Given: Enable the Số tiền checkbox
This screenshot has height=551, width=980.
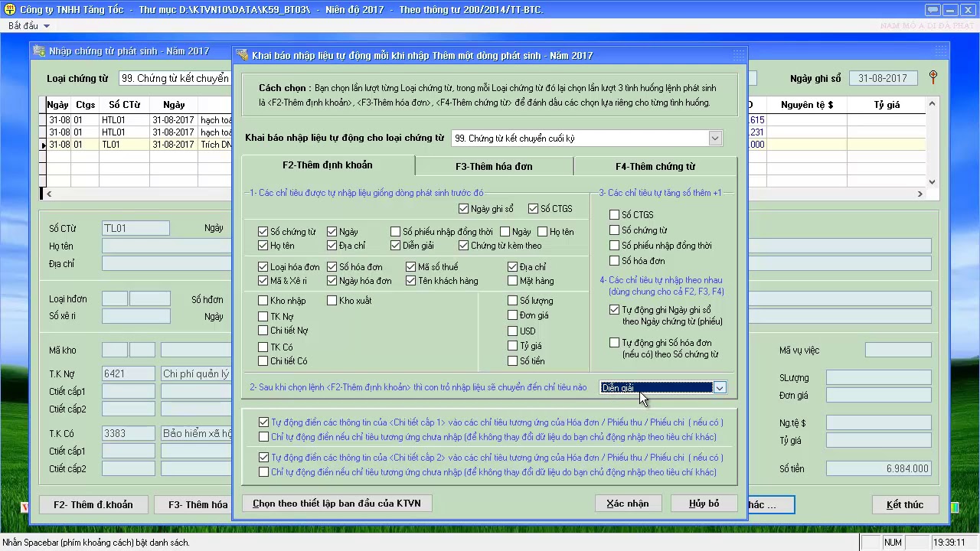Looking at the screenshot, I should point(513,361).
